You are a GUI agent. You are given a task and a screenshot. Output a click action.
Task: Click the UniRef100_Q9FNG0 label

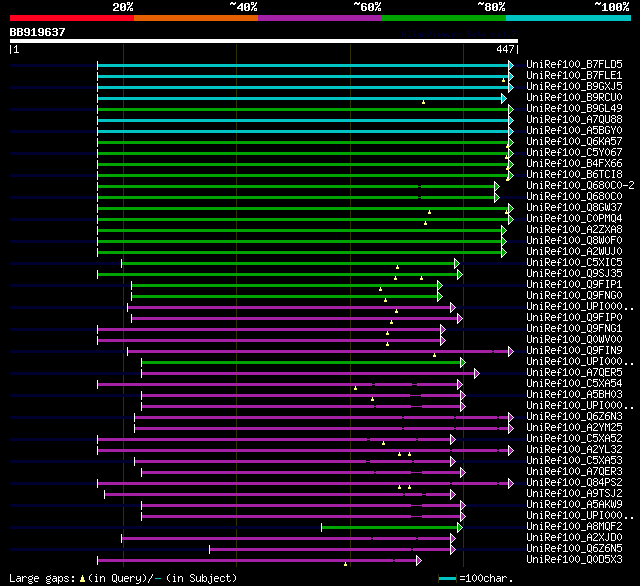point(574,296)
